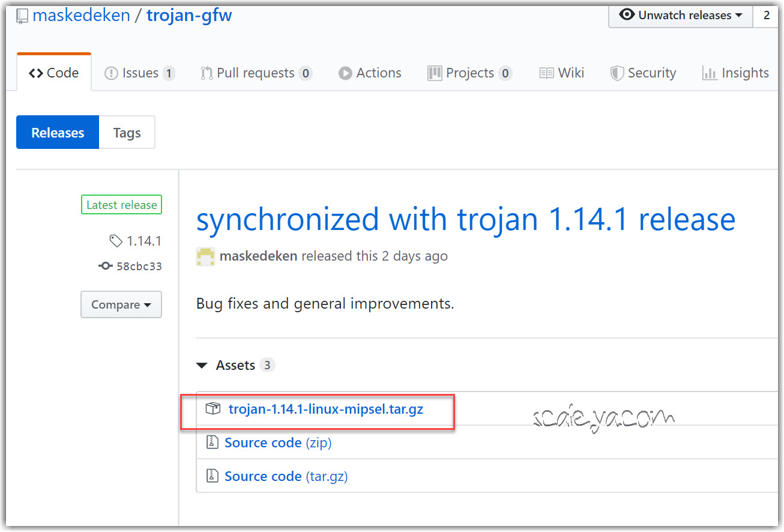Open the release title synchronized with trojan 1.14.1
The height and width of the screenshot is (532, 784).
465,220
